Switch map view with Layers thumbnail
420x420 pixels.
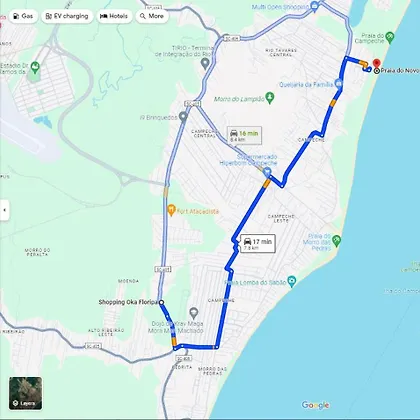[x=26, y=393]
